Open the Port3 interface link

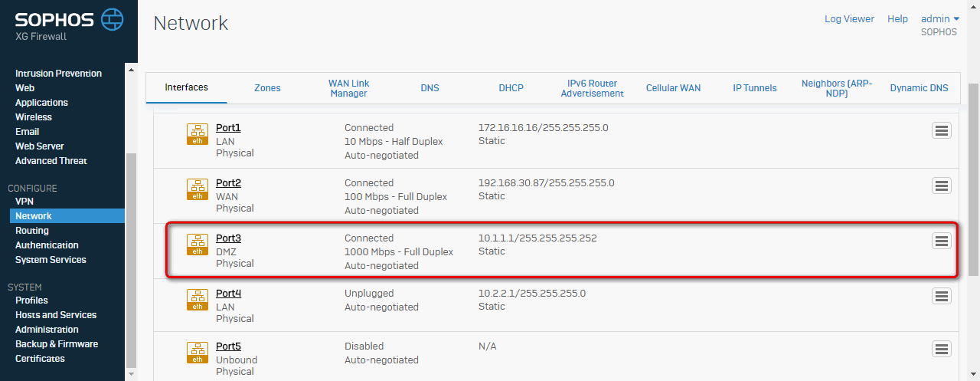pyautogui.click(x=228, y=238)
